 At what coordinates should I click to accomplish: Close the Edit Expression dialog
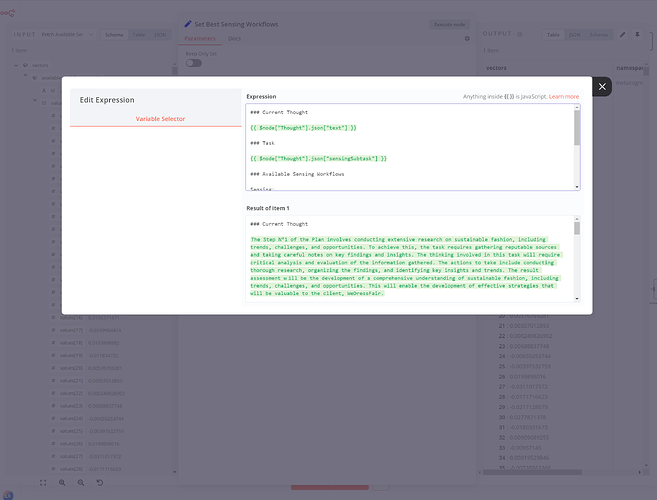(x=601, y=87)
